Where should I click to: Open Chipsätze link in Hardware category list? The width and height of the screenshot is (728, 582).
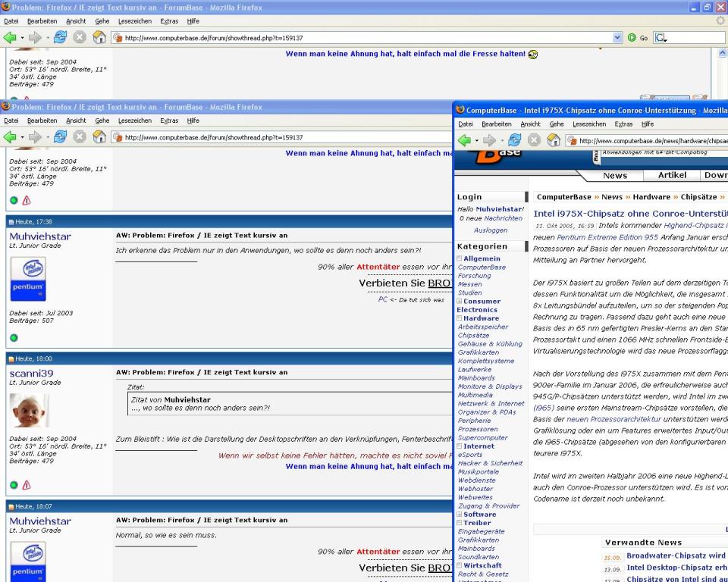point(473,335)
